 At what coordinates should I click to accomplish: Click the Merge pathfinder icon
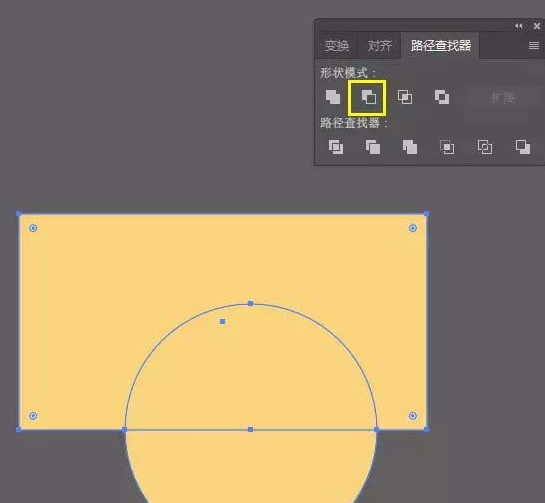pos(410,147)
